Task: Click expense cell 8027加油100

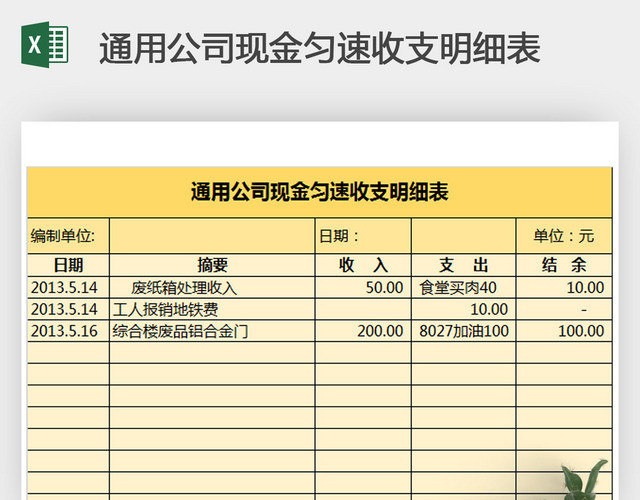Action: point(464,331)
